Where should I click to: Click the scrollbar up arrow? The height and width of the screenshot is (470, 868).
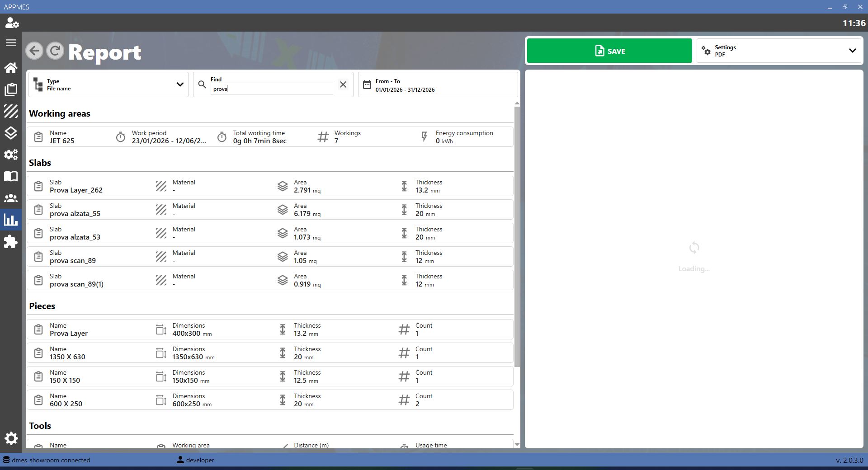point(517,103)
